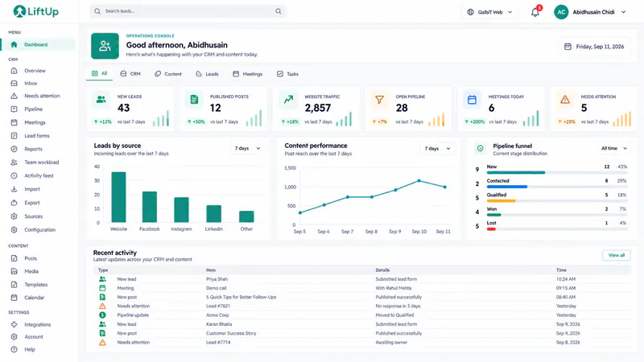Click the Priya Shah activity row
This screenshot has height=362, width=644.
(361, 279)
